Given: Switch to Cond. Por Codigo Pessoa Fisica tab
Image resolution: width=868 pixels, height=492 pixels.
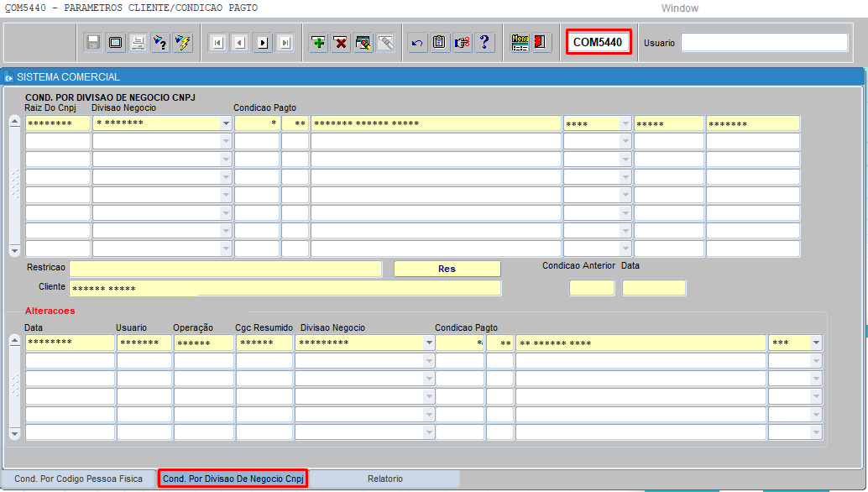Looking at the screenshot, I should (x=79, y=479).
